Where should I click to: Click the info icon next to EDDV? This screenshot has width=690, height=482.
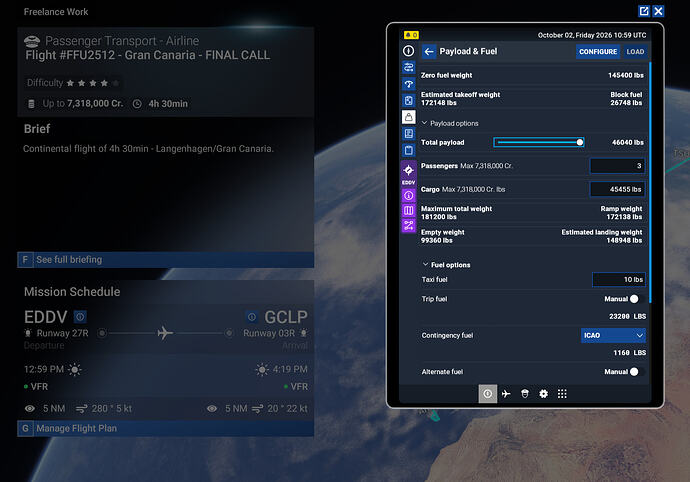tap(80, 316)
